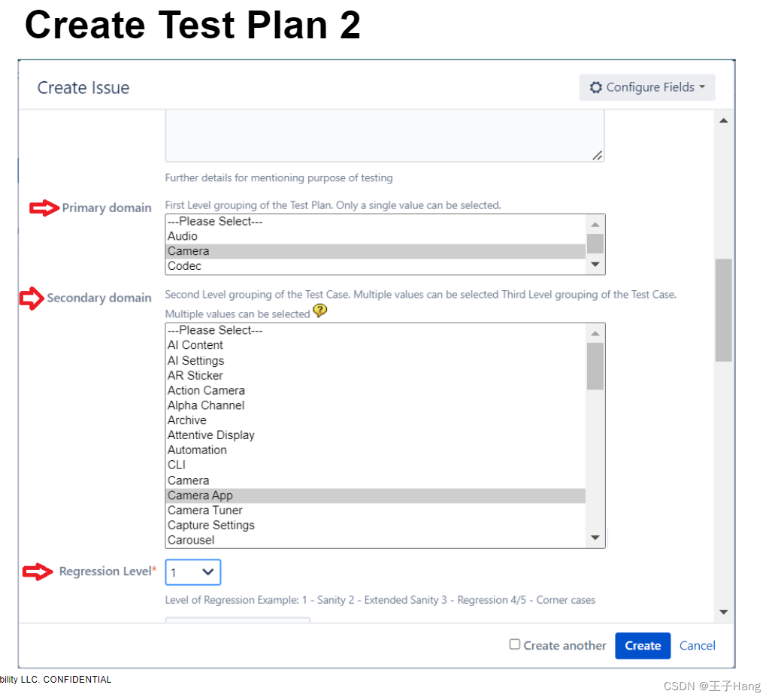Viewport: 772px width, 700px height.
Task: Click Primary domain list up arrow
Action: point(595,225)
